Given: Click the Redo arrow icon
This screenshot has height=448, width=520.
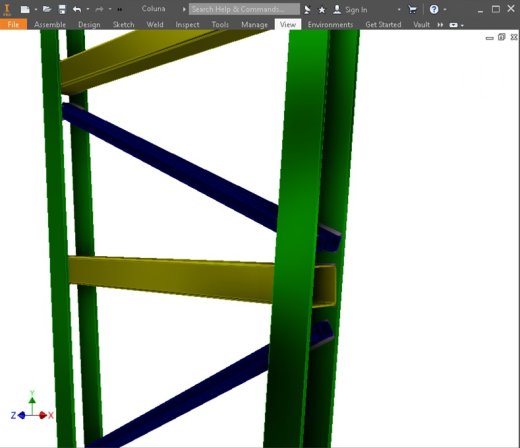Looking at the screenshot, I should point(99,9).
